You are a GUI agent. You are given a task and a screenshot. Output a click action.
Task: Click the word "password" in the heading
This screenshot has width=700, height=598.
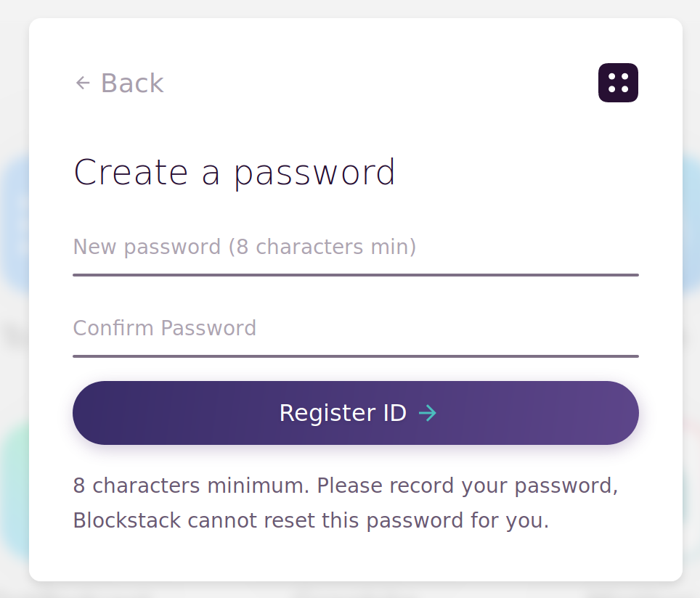click(x=314, y=174)
